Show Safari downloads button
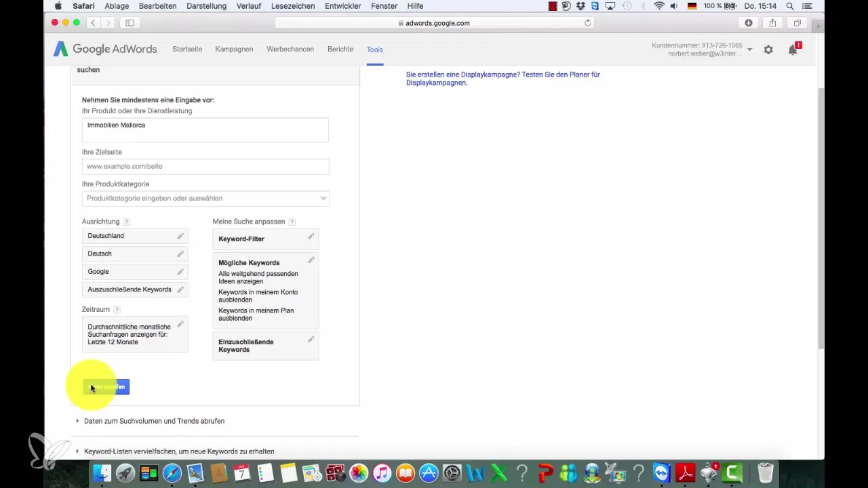Viewport: 868px width, 488px height. [x=749, y=23]
